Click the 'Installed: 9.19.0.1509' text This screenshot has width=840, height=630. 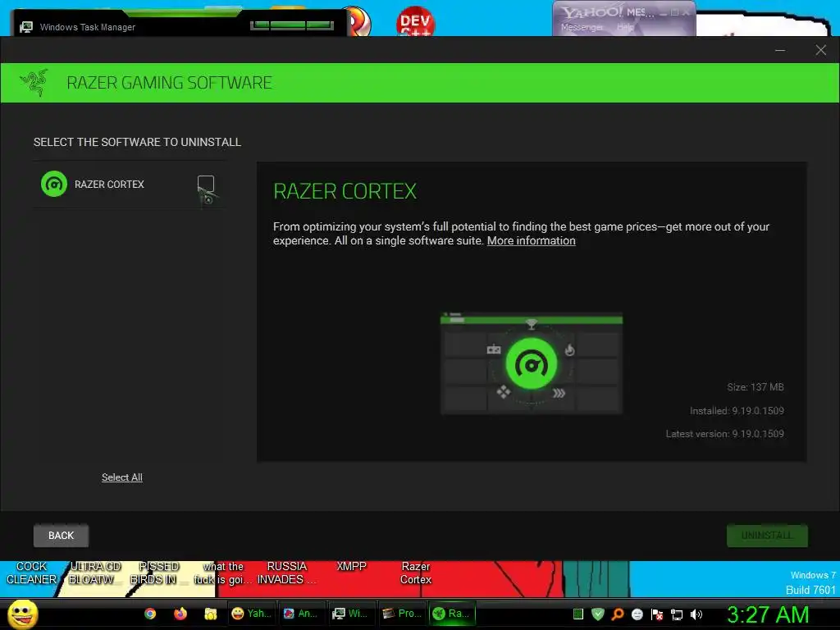pos(737,410)
